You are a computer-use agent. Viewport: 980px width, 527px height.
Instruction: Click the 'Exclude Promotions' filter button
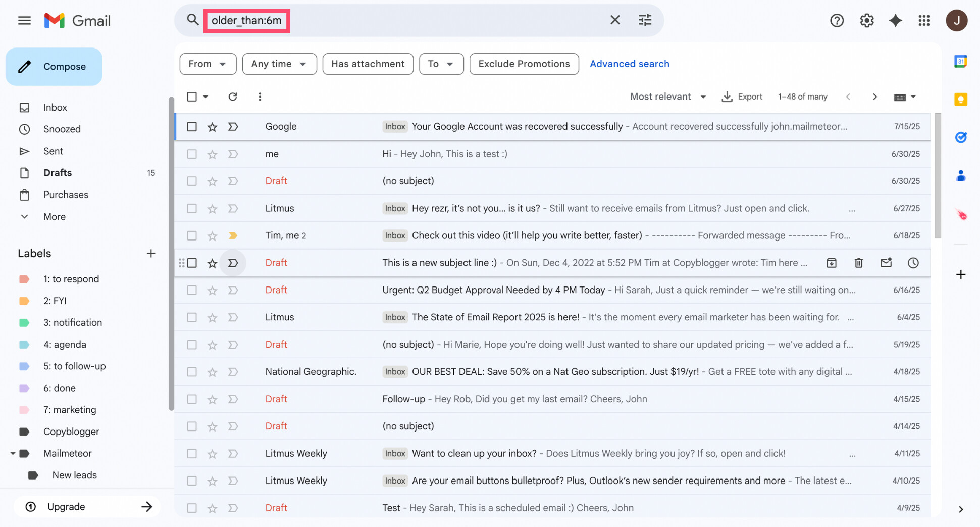point(524,64)
